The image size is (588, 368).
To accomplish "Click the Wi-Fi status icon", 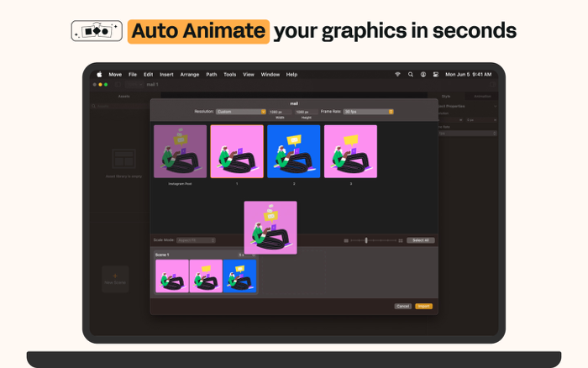I will (x=398, y=74).
